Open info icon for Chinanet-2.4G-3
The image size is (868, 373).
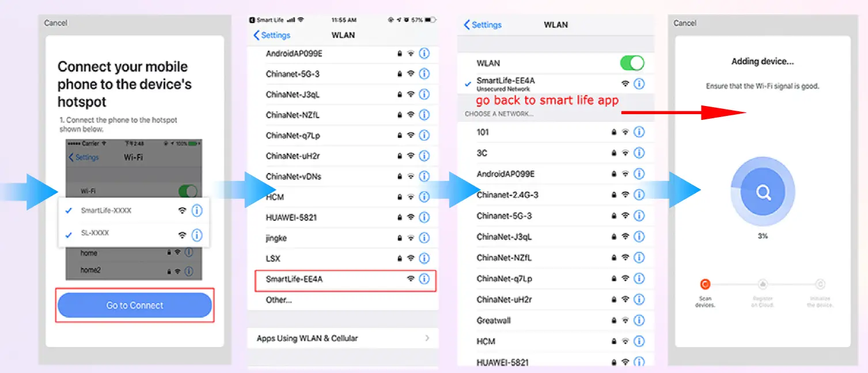pos(639,195)
